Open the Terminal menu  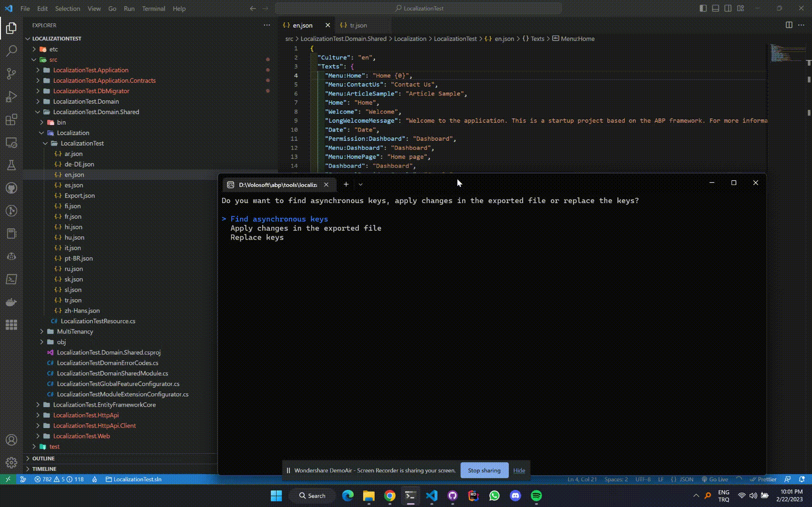point(153,9)
